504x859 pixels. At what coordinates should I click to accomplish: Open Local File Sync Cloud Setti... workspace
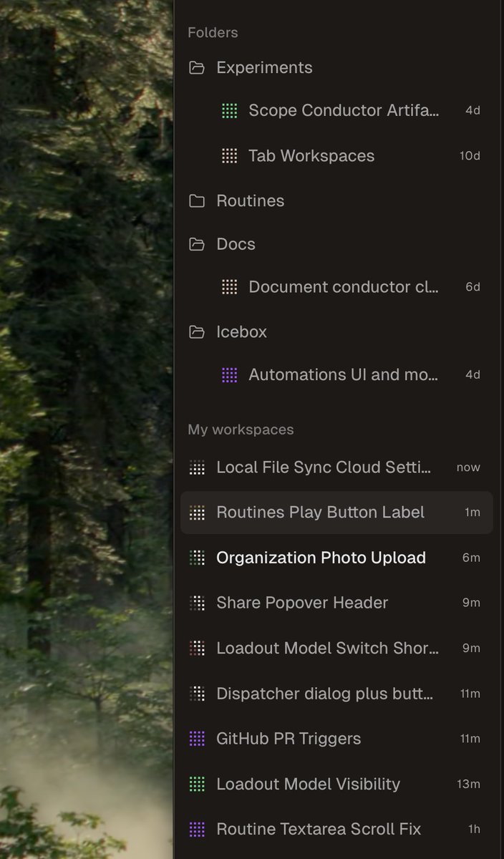(x=336, y=467)
